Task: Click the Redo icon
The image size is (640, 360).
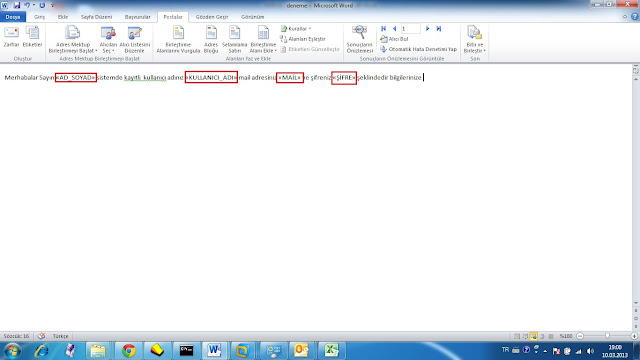Action: (x=42, y=5)
